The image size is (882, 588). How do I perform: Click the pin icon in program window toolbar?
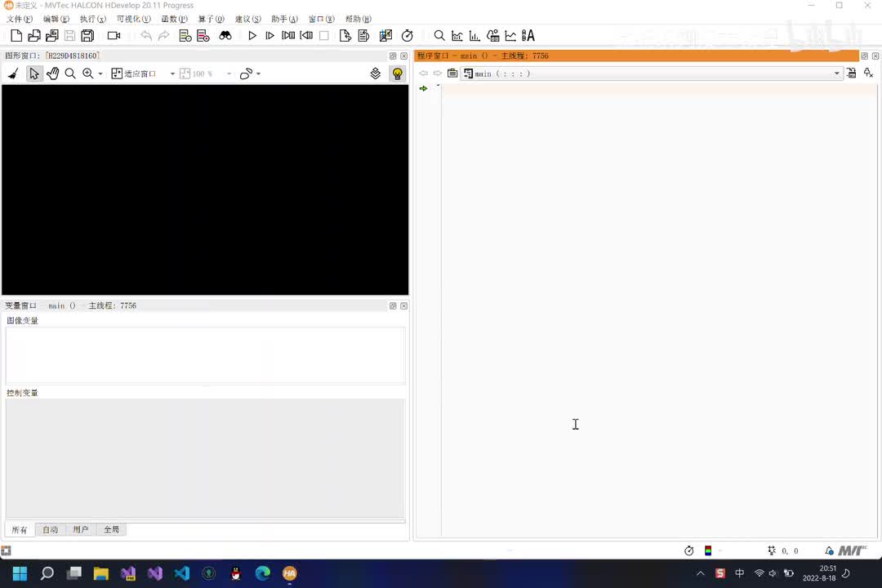868,73
